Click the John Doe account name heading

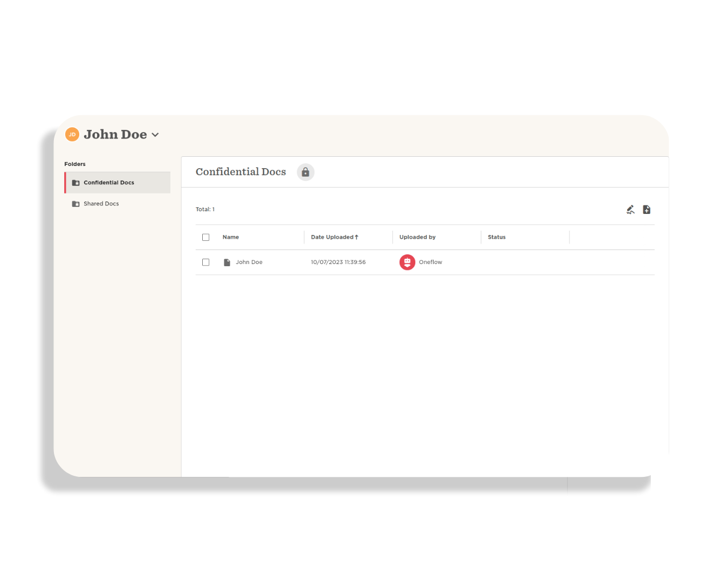[x=115, y=135]
